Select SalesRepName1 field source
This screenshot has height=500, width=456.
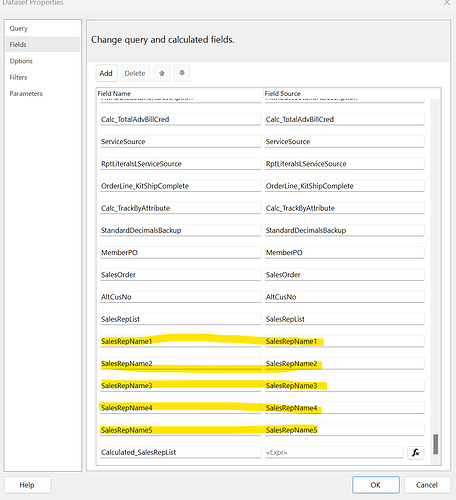(x=345, y=341)
